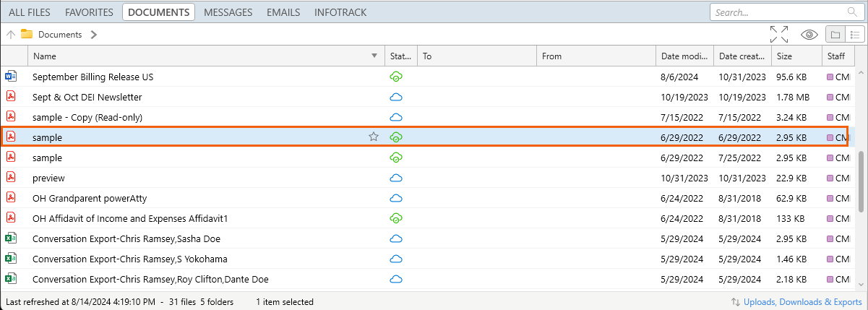The image size is (868, 310).
Task: Switch to list view mode icon
Action: [854, 34]
